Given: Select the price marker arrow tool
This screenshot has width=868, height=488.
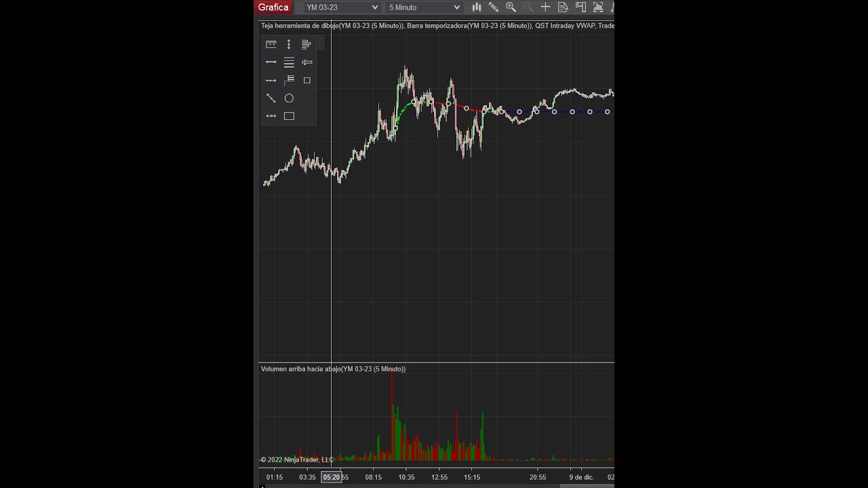Looking at the screenshot, I should [x=307, y=62].
